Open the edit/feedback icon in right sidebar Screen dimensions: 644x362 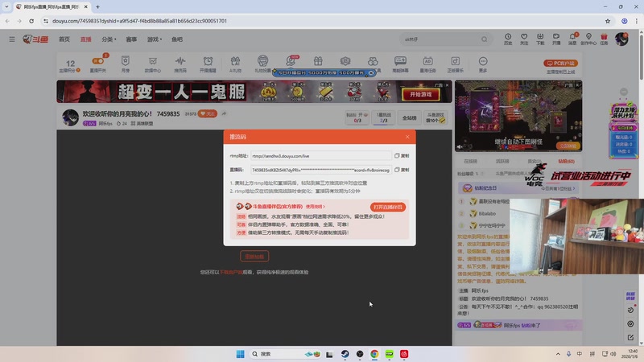point(630,337)
